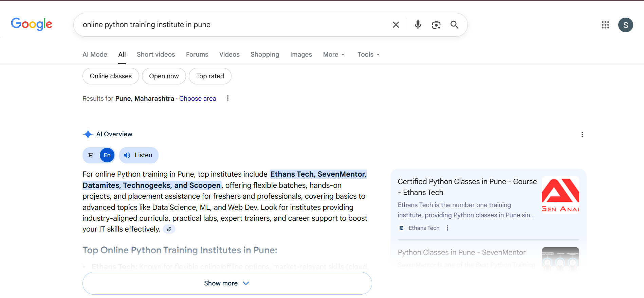
Task: Open AI Overview three-dot options menu
Action: (582, 135)
